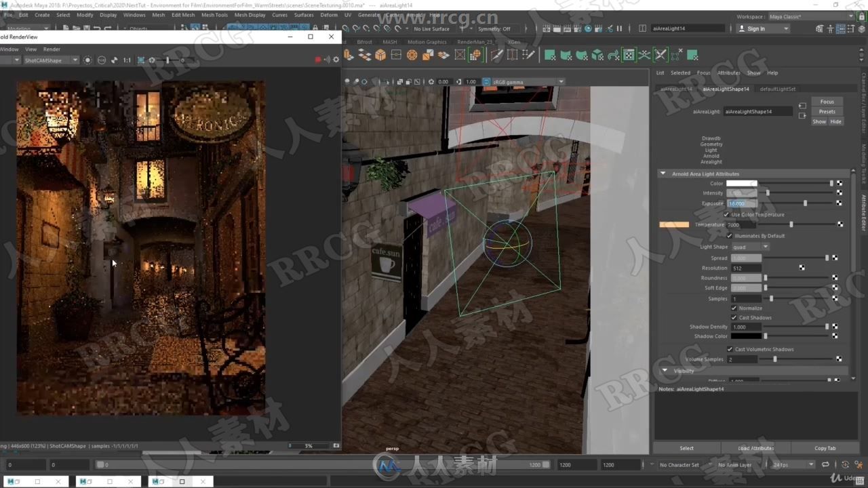
Task: Click the Load Attributes button
Action: (756, 448)
